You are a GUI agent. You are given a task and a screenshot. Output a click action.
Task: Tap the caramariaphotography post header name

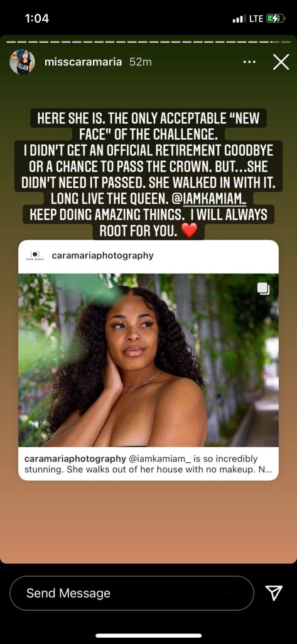102,256
